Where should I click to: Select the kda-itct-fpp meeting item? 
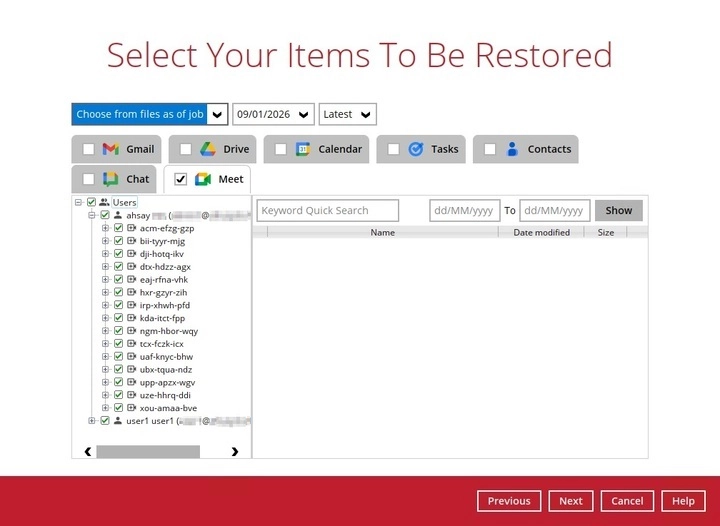[x=162, y=318]
